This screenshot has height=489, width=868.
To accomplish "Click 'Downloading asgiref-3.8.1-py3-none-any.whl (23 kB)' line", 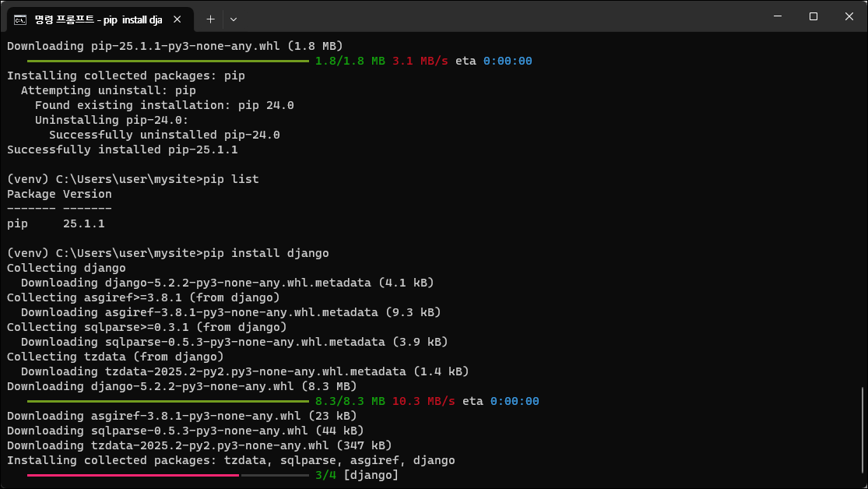I will 181,416.
